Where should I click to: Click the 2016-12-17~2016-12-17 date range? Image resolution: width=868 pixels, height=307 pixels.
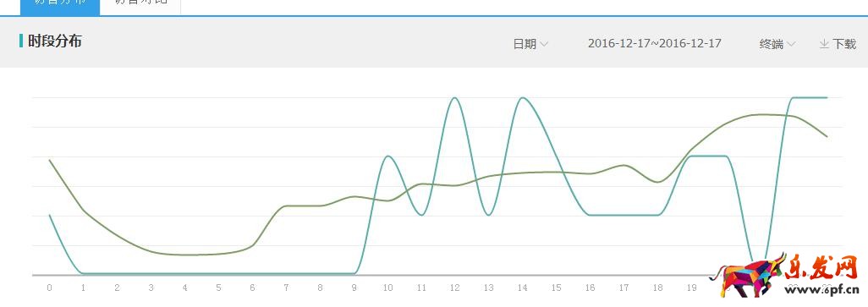(654, 44)
